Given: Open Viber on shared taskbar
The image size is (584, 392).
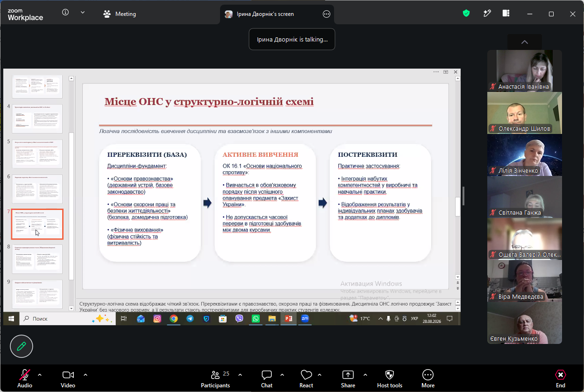Looking at the screenshot, I should tap(239, 319).
